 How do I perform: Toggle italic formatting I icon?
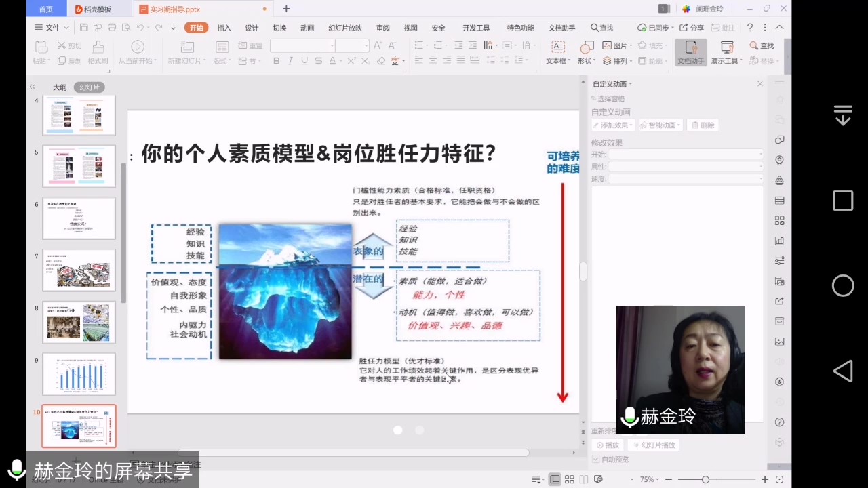(x=290, y=61)
